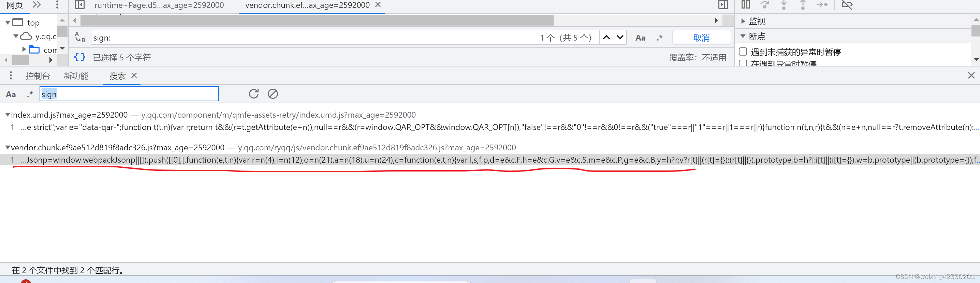Screen dimensions: 980x283
Task: Toggle regular expression in search panel
Action: [x=30, y=94]
